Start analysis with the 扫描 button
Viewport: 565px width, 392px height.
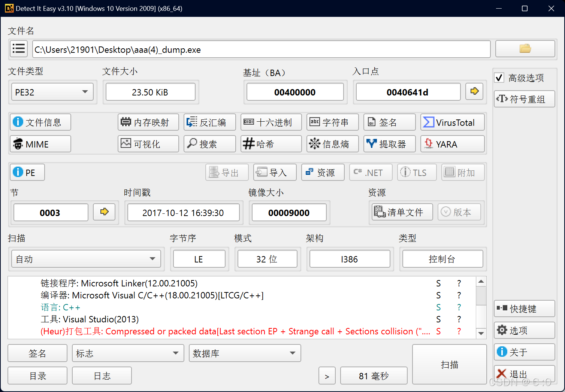pyautogui.click(x=449, y=364)
